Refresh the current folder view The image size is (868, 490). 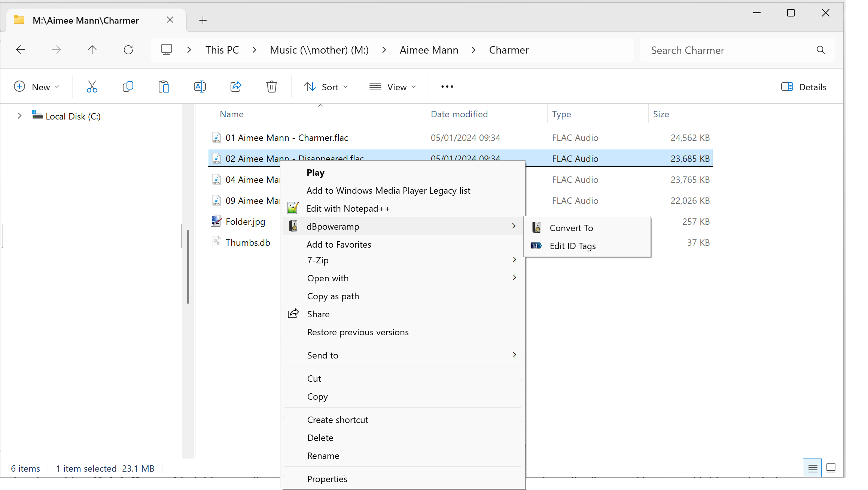128,50
